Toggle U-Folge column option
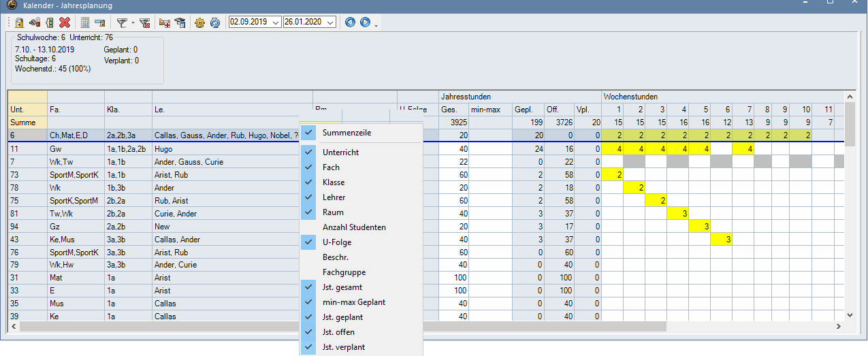 [x=361, y=242]
